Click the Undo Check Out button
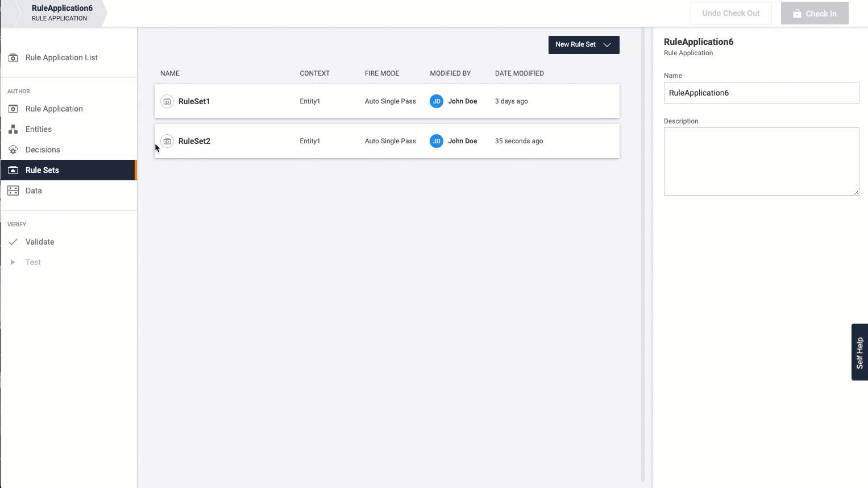Image resolution: width=868 pixels, height=488 pixels. 731,13
